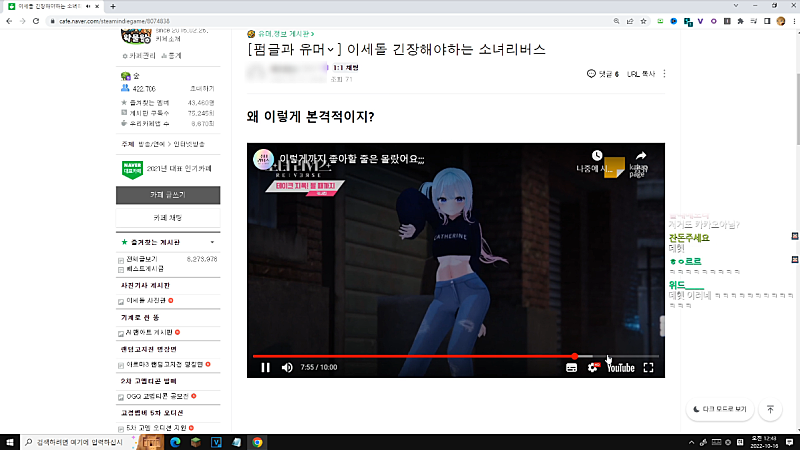Screen dimensions: 800x450
Task: Click 카페 글쓰기 write button
Action: tap(168, 195)
